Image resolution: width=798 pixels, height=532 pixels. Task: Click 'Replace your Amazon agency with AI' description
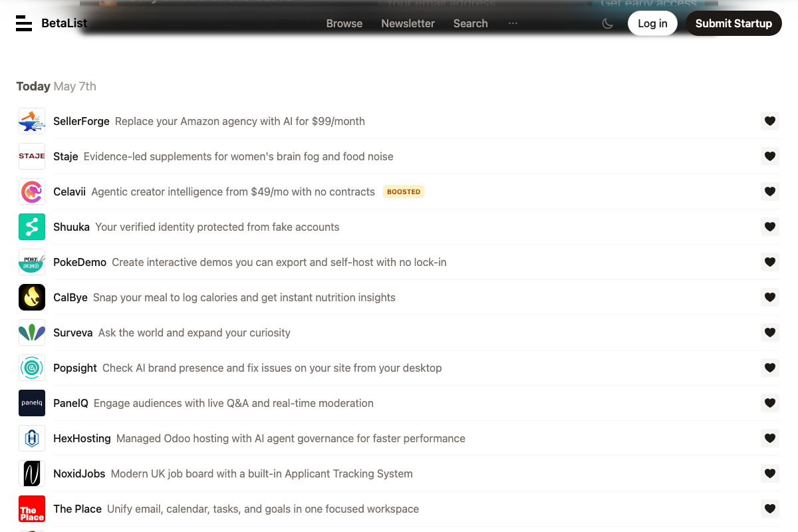coord(240,121)
